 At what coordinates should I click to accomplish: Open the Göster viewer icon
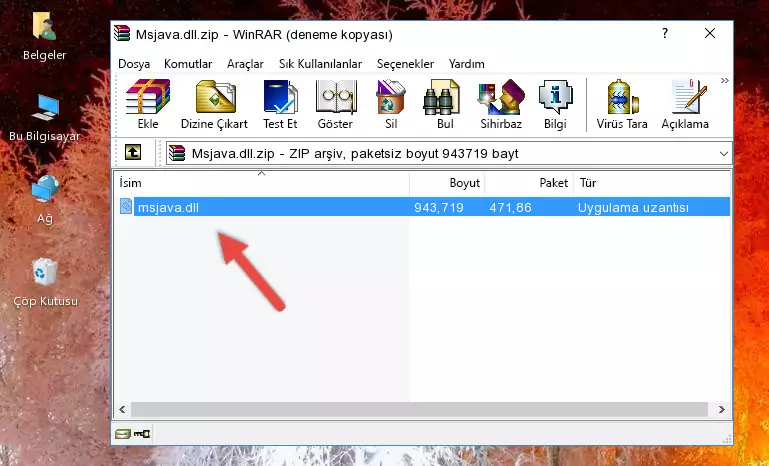[335, 104]
